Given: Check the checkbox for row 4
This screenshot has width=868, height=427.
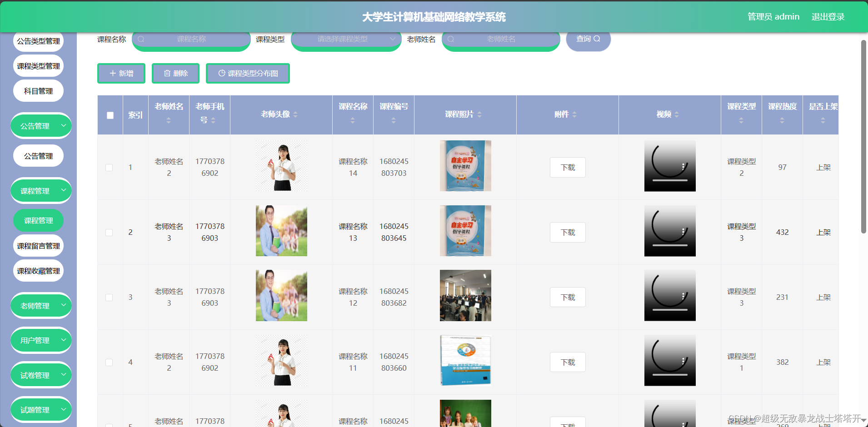Looking at the screenshot, I should coord(109,362).
